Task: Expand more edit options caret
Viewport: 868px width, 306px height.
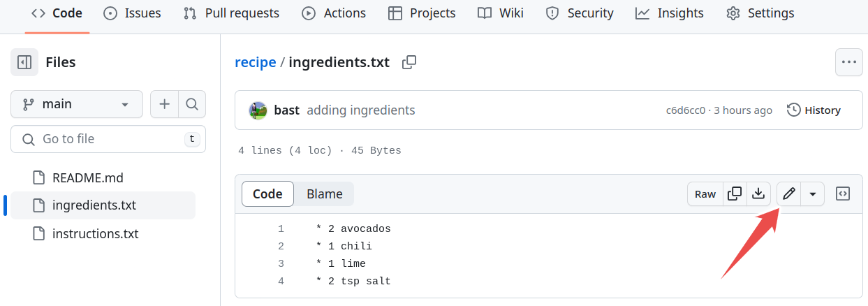Action: tap(812, 194)
